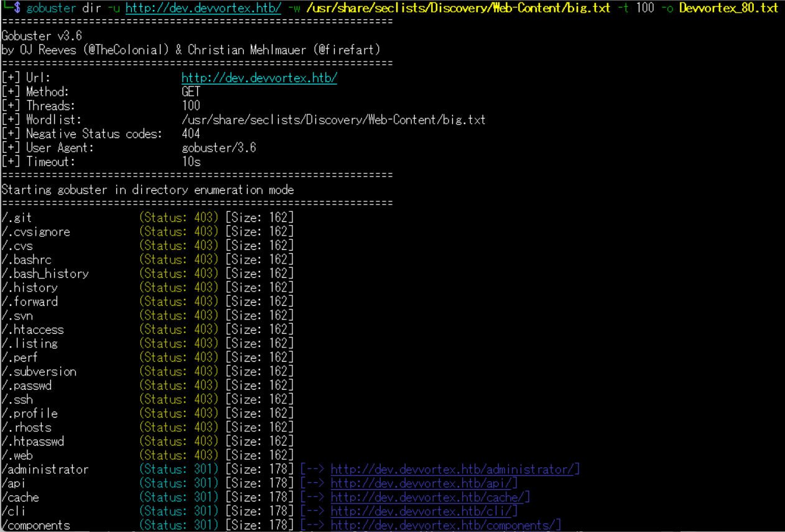Click the Gobuster v3.6 banner text
This screenshot has width=785, height=532.
pyautogui.click(x=42, y=36)
